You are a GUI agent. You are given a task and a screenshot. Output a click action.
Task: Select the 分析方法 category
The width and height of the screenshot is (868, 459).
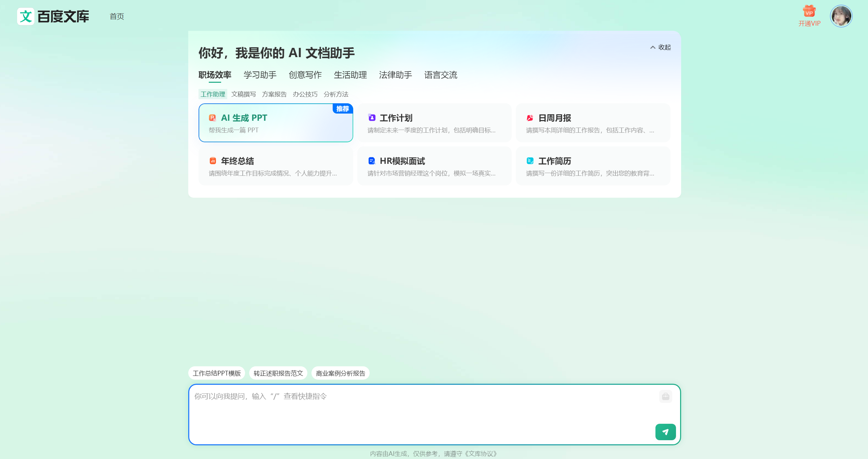pos(336,94)
